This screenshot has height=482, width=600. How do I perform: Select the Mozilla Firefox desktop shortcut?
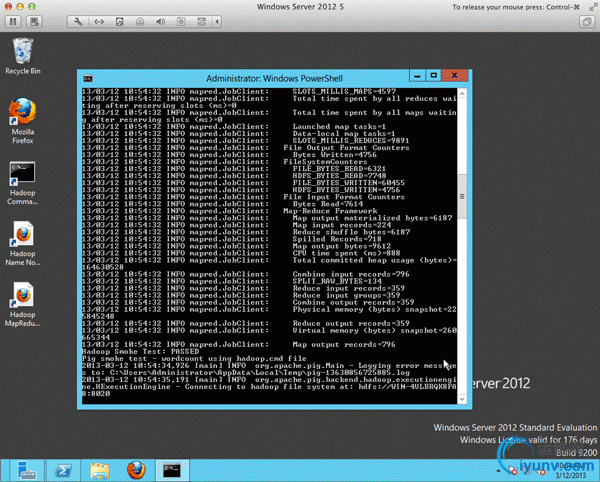pyautogui.click(x=23, y=121)
